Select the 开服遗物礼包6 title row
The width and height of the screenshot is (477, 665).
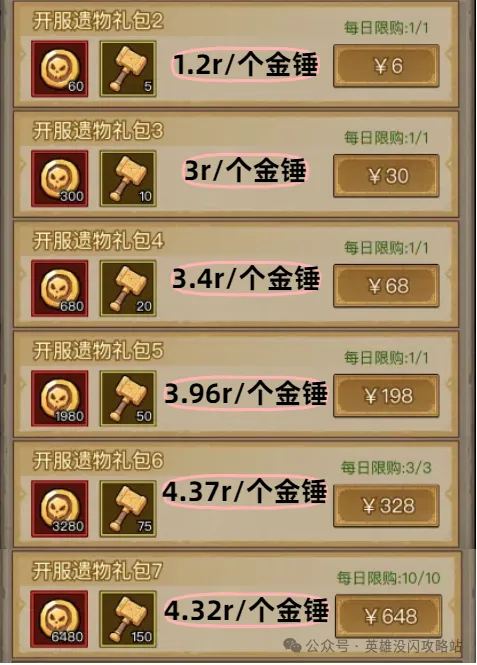tap(98, 461)
